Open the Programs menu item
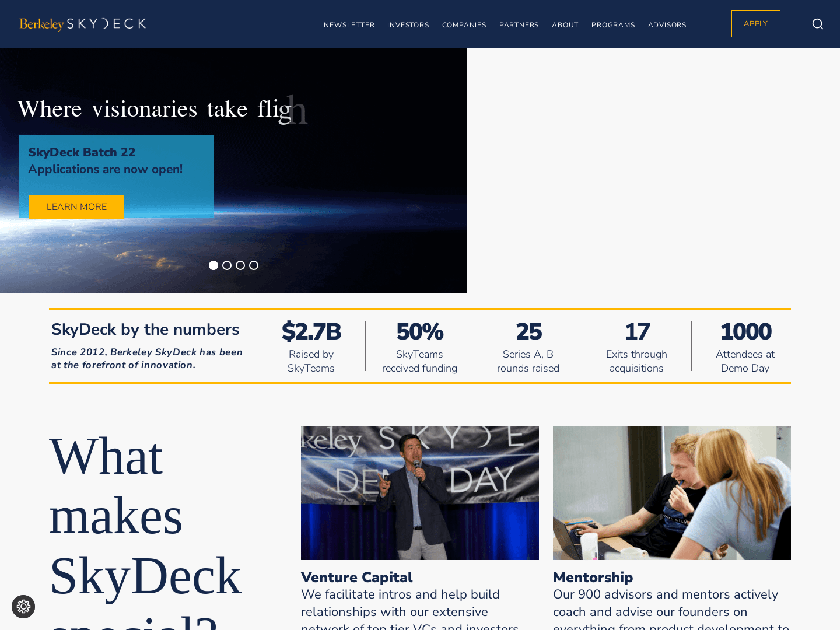Viewport: 840px width, 630px height. (612, 25)
